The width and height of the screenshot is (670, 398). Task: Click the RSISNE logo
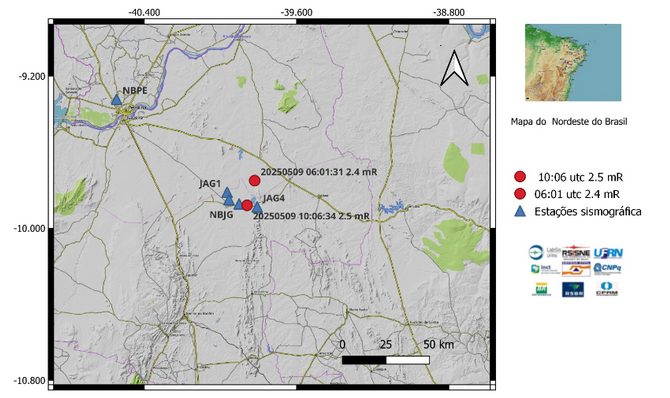(x=576, y=253)
